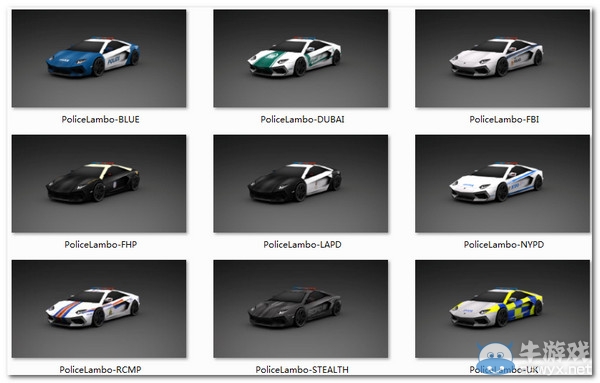Click the PoliceLambo-RCMP file name label
600x383 pixels.
(100, 370)
